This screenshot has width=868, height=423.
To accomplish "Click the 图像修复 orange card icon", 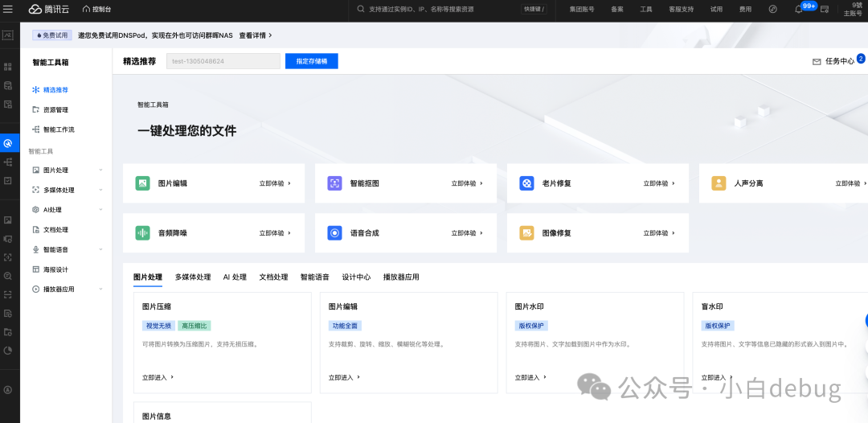I will click(x=526, y=233).
